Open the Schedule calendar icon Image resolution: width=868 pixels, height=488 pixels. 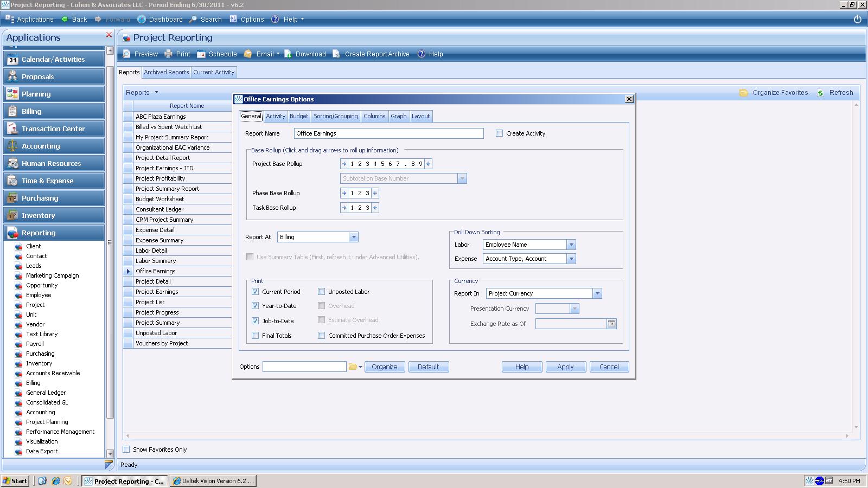pos(201,54)
